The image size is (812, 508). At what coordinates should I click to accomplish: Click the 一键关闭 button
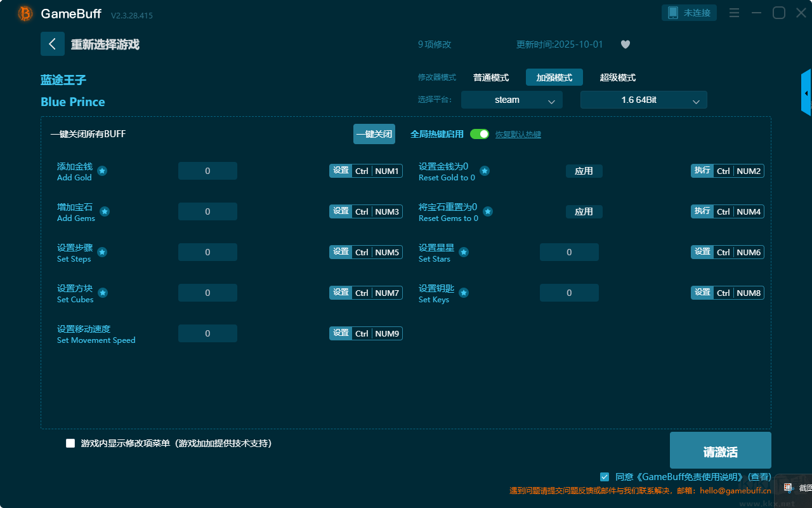coord(374,134)
